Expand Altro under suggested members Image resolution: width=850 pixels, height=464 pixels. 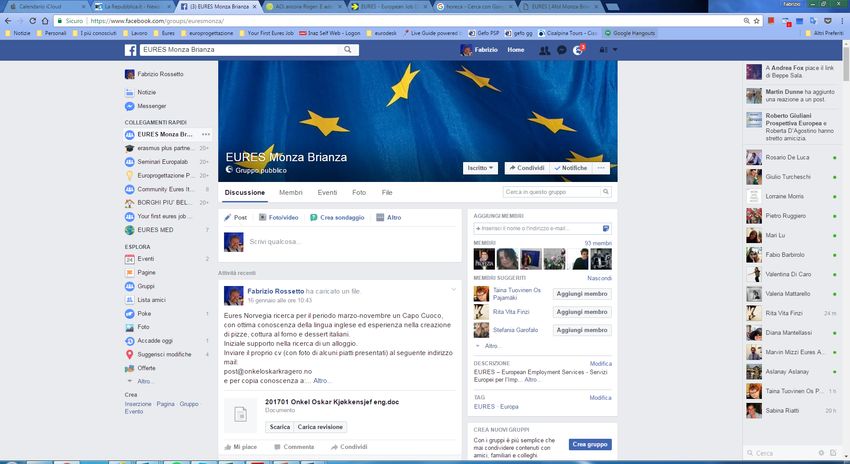click(x=492, y=346)
